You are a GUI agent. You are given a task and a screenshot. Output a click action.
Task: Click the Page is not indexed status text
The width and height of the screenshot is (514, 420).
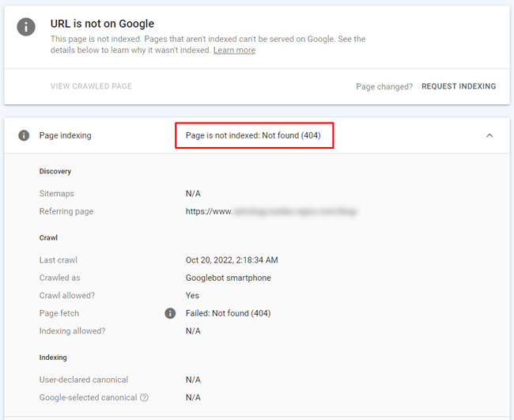click(x=253, y=135)
